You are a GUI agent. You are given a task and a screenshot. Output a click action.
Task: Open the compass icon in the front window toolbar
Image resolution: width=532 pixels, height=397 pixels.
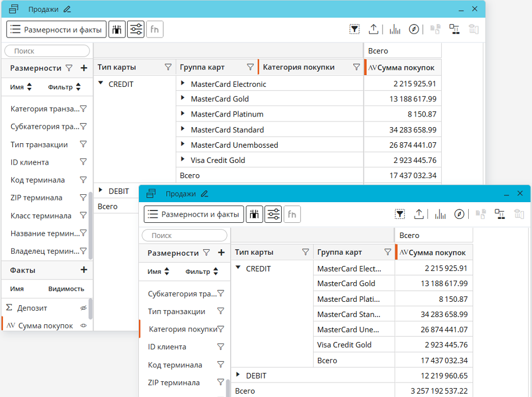[459, 214]
